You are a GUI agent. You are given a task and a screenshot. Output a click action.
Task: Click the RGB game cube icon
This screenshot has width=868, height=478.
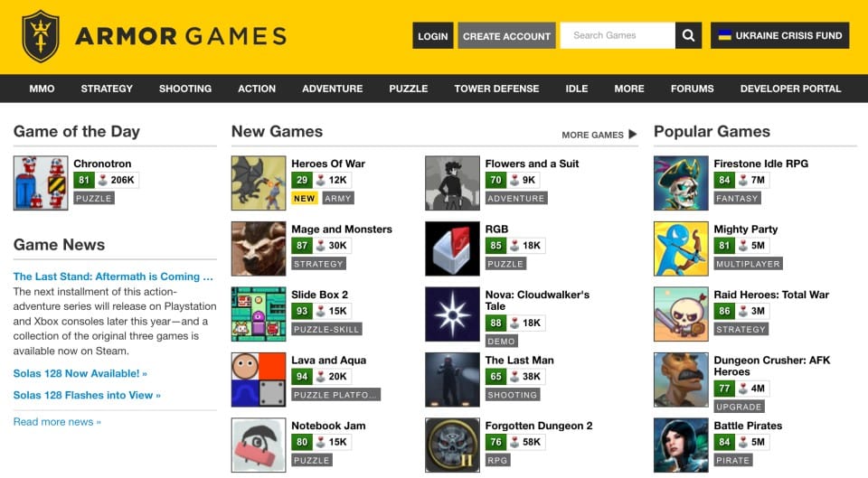click(452, 248)
